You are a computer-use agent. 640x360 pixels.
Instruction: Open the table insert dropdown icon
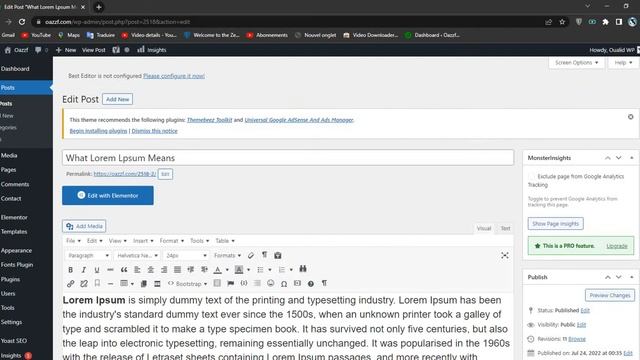pyautogui.click(x=127, y=283)
